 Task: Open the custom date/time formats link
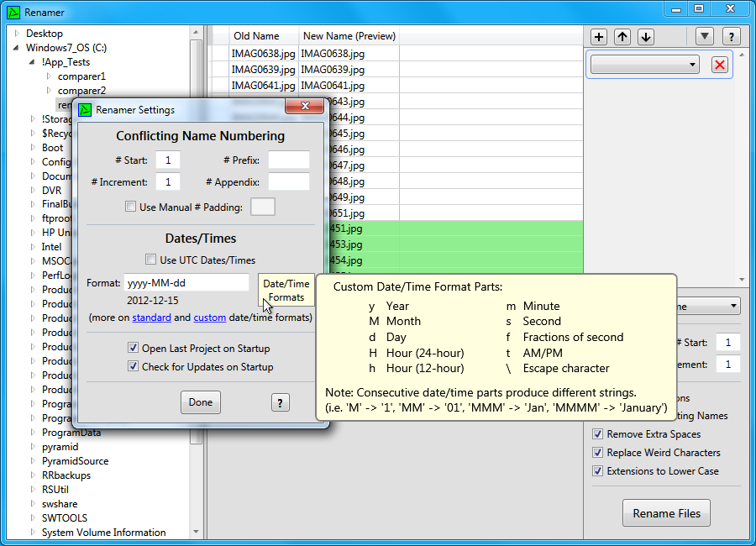(210, 317)
